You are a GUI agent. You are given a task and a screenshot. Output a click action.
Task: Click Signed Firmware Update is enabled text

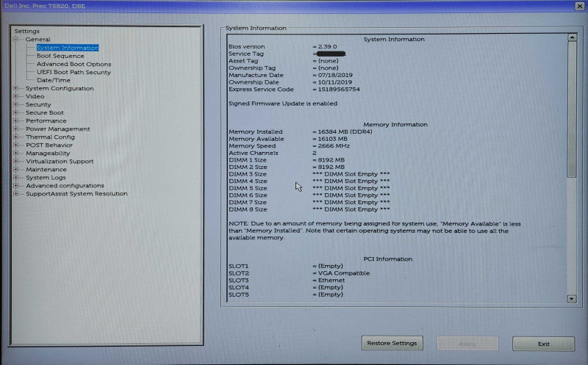[x=283, y=104]
